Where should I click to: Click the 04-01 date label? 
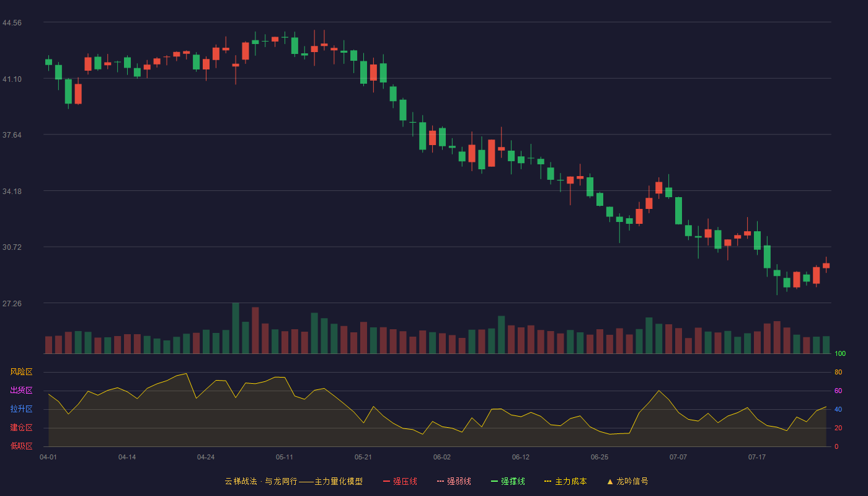(48, 457)
